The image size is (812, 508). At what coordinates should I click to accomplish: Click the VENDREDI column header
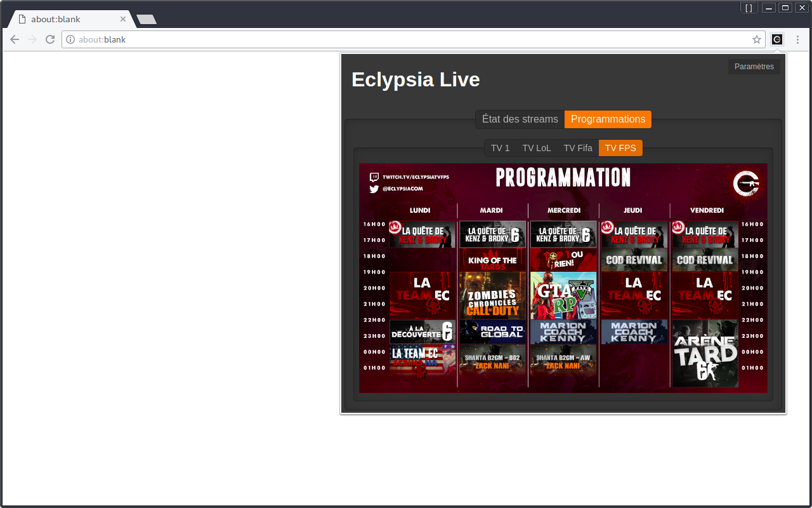click(707, 210)
